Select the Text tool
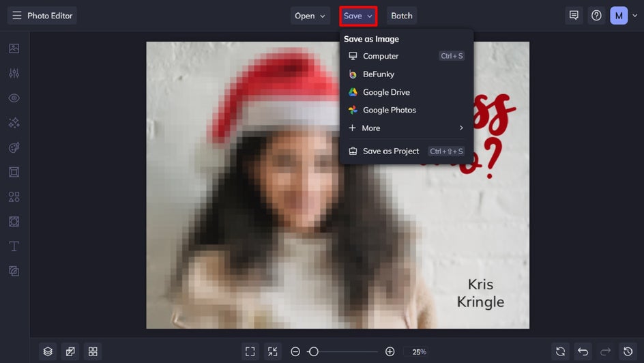This screenshot has width=644, height=363. 14,246
